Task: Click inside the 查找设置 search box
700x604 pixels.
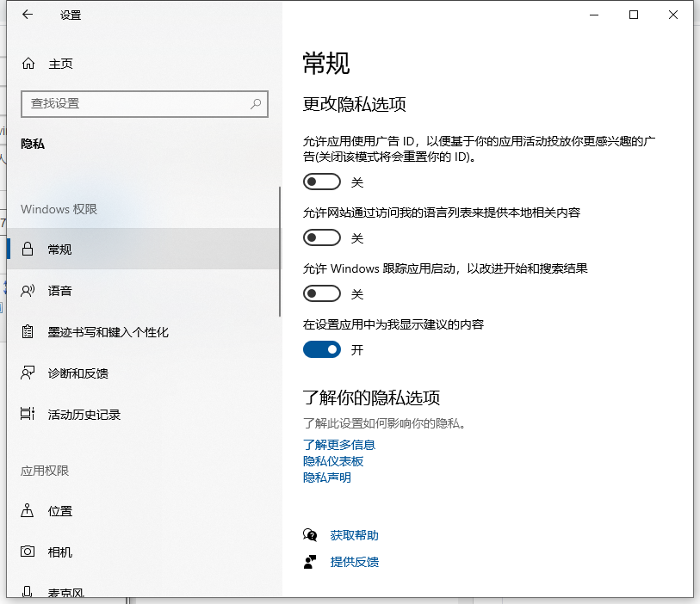Action: point(144,104)
